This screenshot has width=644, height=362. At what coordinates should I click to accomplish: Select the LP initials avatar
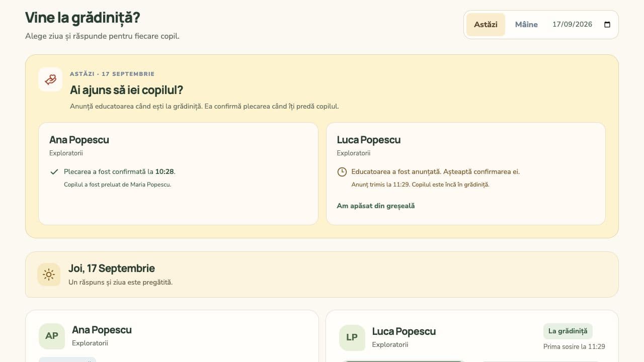point(352,337)
